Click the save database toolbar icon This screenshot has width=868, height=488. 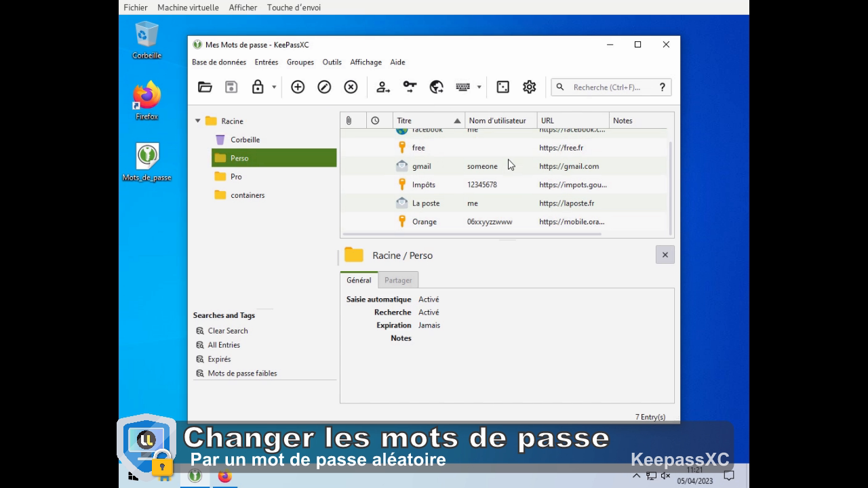[x=231, y=87]
